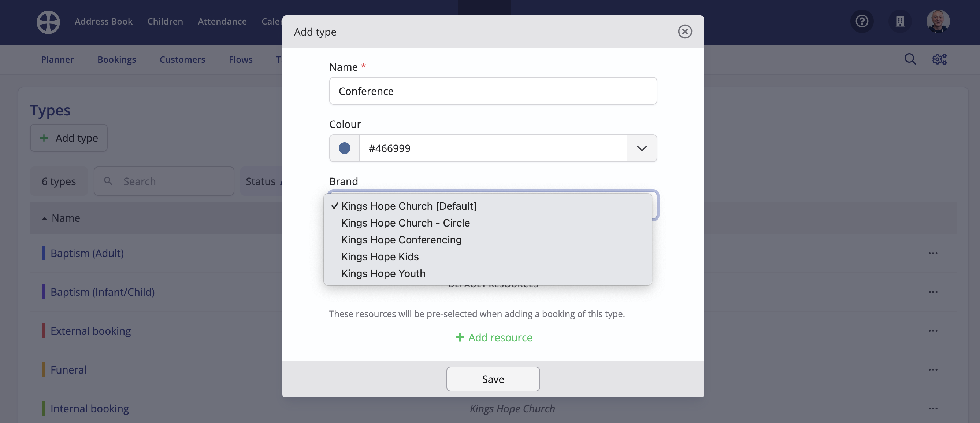Click the blue colour swatch circle
The height and width of the screenshot is (423, 980).
point(344,148)
